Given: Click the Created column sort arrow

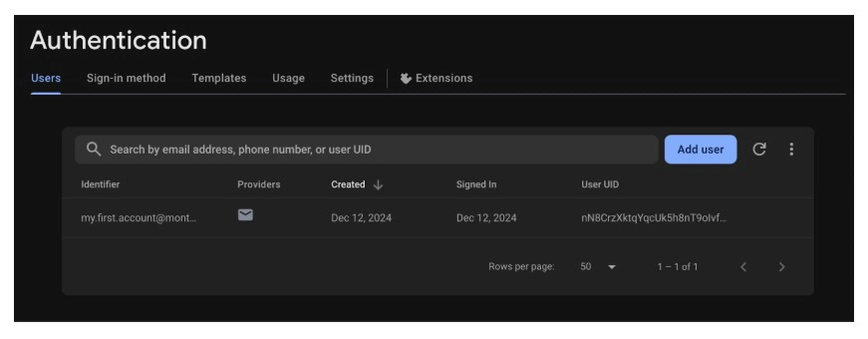Looking at the screenshot, I should 378,185.
